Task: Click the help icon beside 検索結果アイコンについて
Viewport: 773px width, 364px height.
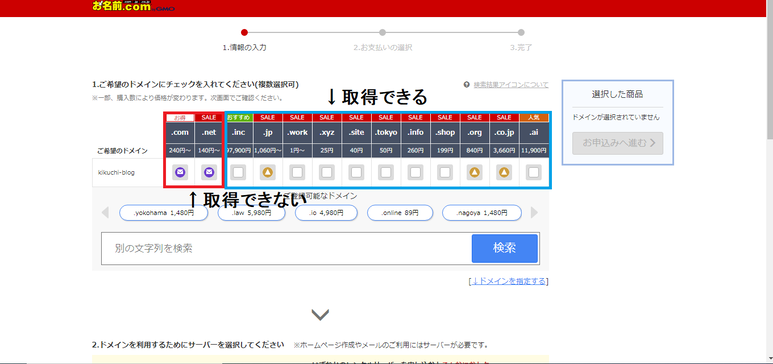Action: coord(466,84)
